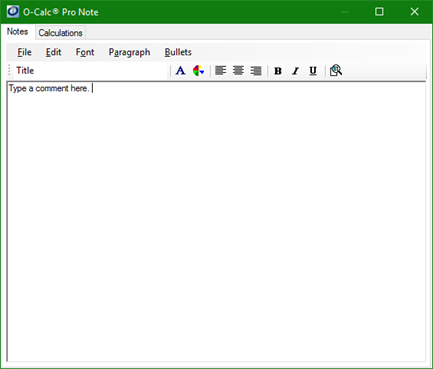Open the Bullets menu
The width and height of the screenshot is (433, 369).
[x=178, y=52]
